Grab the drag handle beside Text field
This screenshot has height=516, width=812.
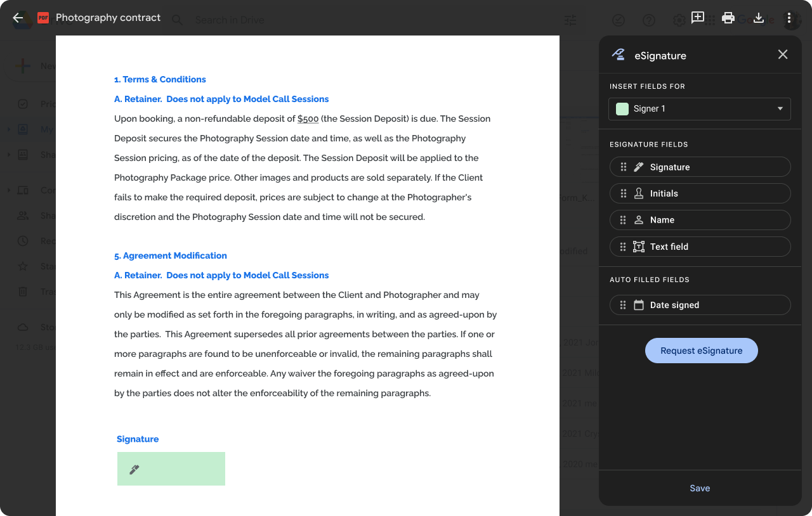pyautogui.click(x=624, y=247)
